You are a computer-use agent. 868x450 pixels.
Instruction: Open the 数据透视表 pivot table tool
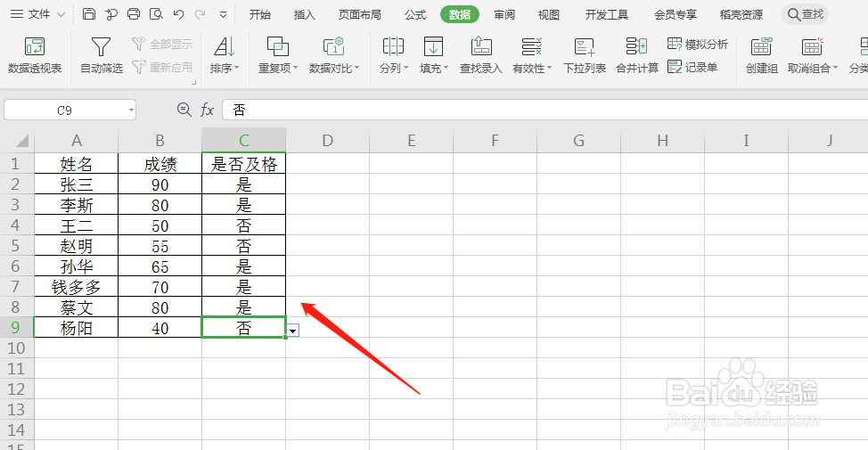35,54
